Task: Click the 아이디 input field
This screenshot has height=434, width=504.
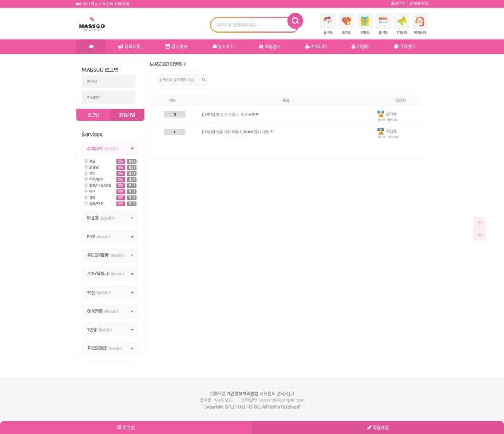Action: coord(108,82)
